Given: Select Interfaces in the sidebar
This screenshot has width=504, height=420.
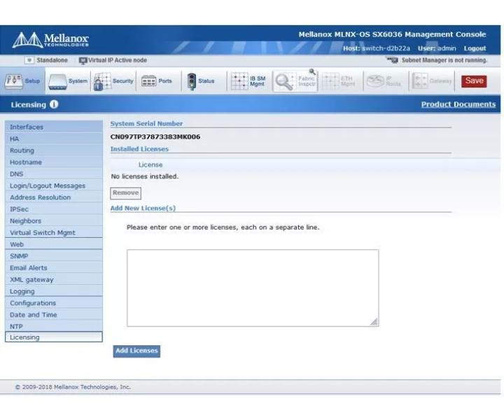Looking at the screenshot, I should pos(54,127).
